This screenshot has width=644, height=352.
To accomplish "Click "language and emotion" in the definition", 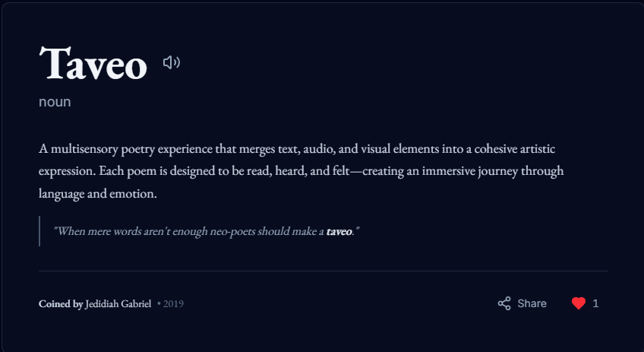I will point(97,193).
